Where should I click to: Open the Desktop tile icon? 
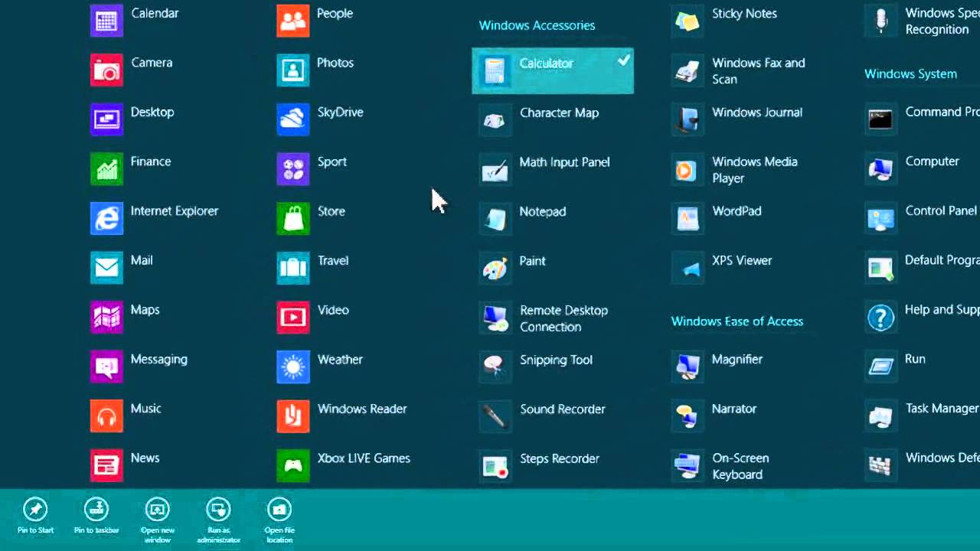click(x=106, y=119)
